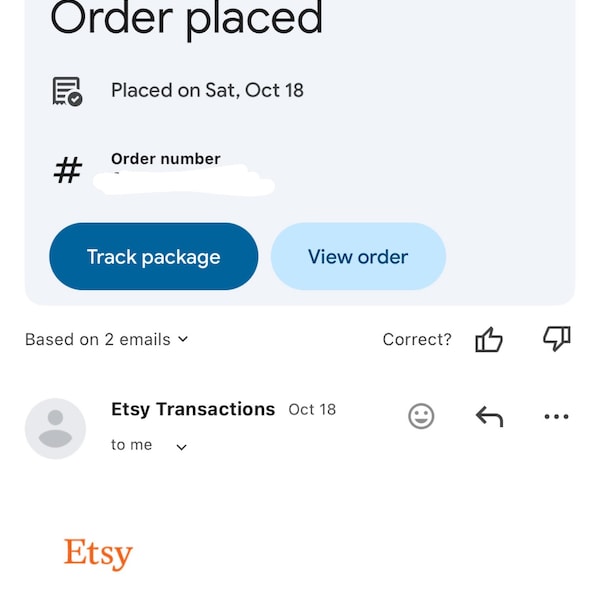Click the Etsy Transactions sender name

(193, 409)
